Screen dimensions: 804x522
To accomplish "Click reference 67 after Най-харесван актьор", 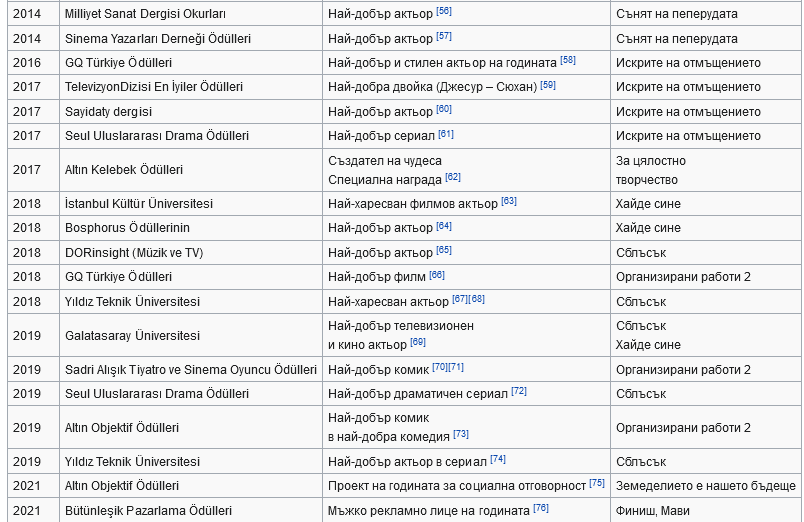I will coord(460,299).
